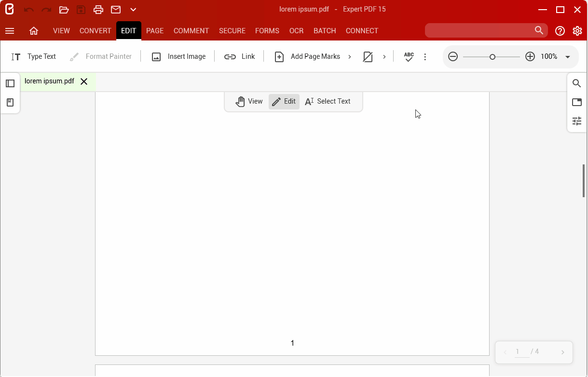Open the BATCH tab
This screenshot has height=377, width=588.
(325, 31)
